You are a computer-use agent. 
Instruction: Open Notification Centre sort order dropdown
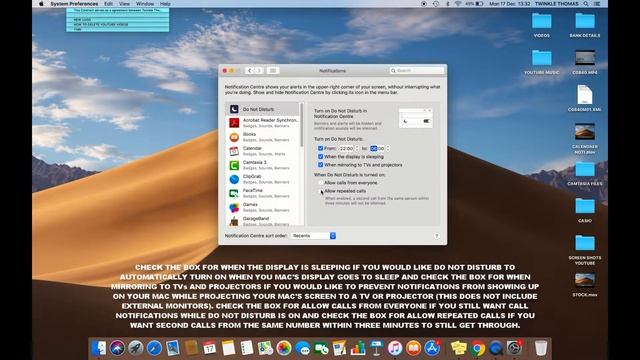[x=313, y=236]
